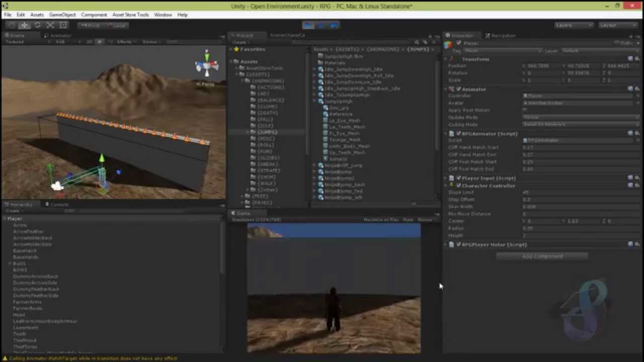Click the Animator component help icon
The height and width of the screenshot is (362, 644).
(x=630, y=89)
